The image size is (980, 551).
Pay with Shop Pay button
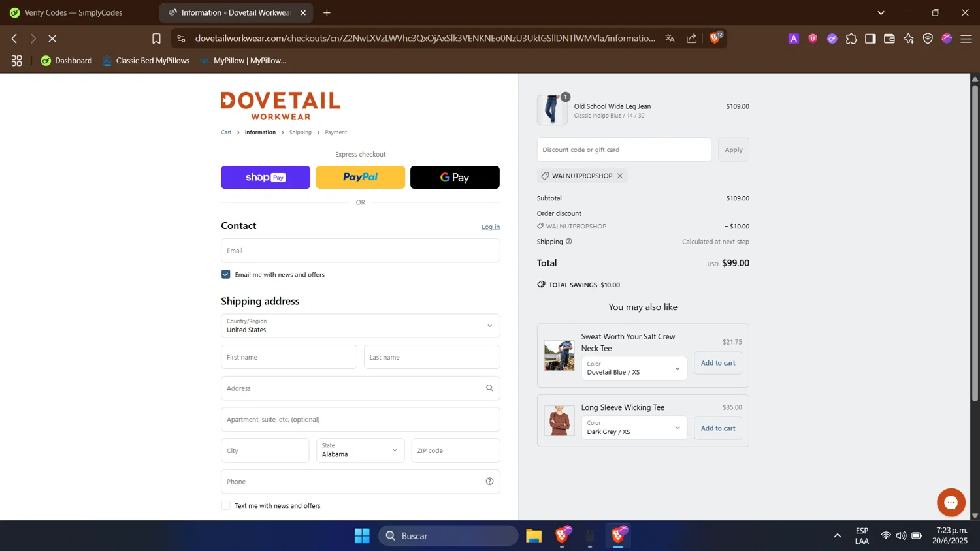coord(265,178)
